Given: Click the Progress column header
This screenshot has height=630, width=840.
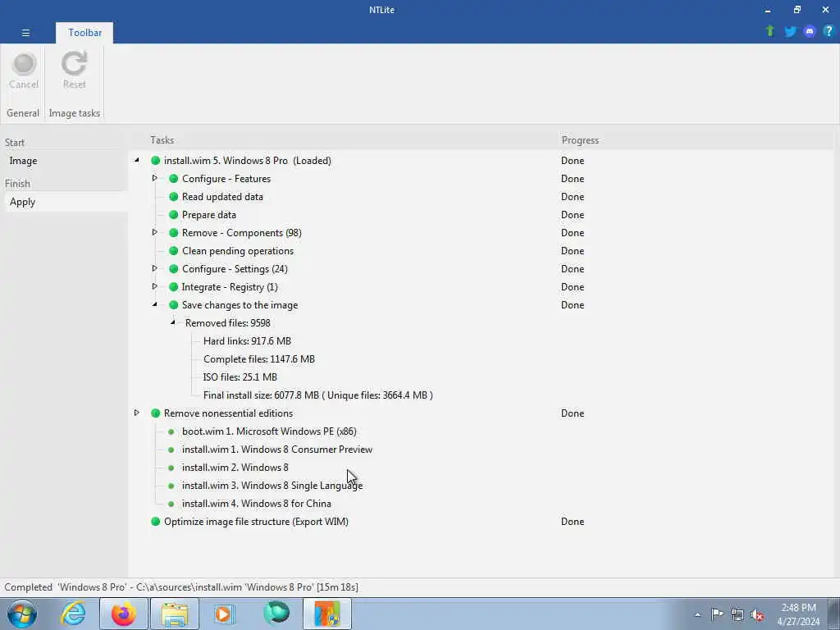Looking at the screenshot, I should [580, 139].
